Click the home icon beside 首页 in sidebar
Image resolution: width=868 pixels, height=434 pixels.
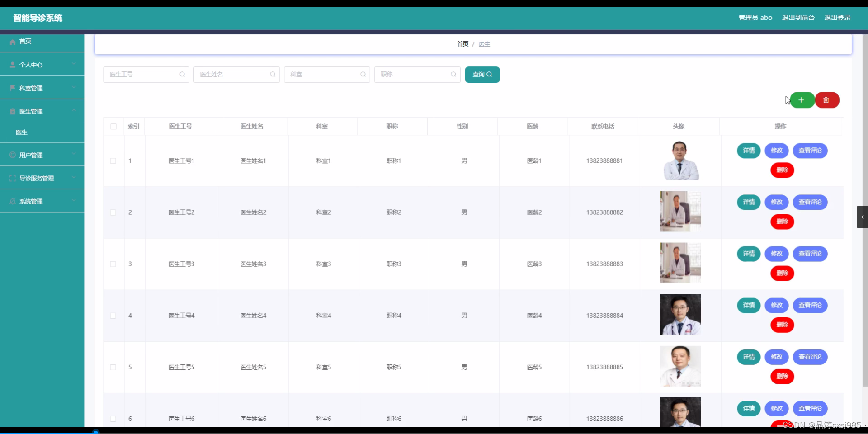[x=12, y=41]
